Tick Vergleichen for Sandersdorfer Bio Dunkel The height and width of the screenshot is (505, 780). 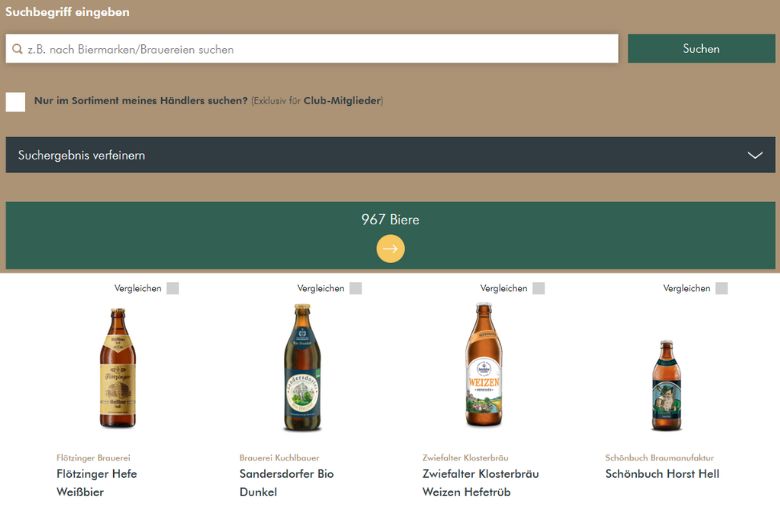click(356, 288)
